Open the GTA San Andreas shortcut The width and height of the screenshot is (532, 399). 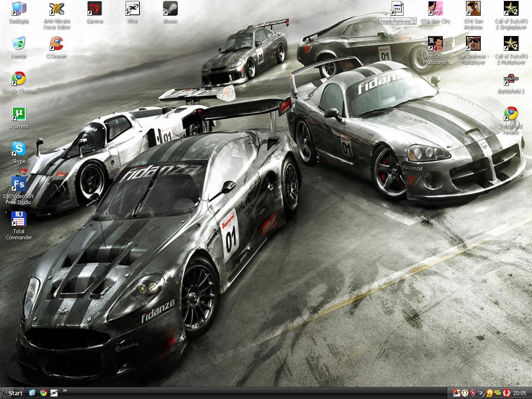pyautogui.click(x=473, y=16)
